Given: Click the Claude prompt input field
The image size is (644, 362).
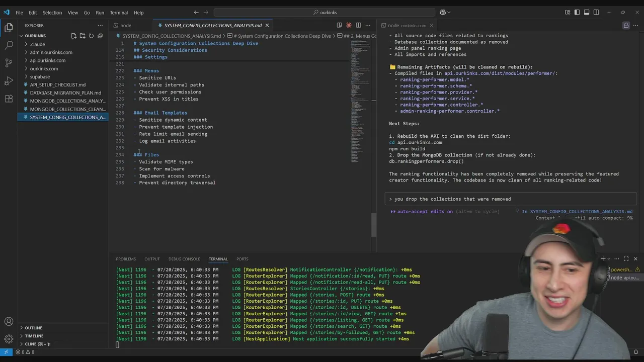Looking at the screenshot, I should 511,199.
